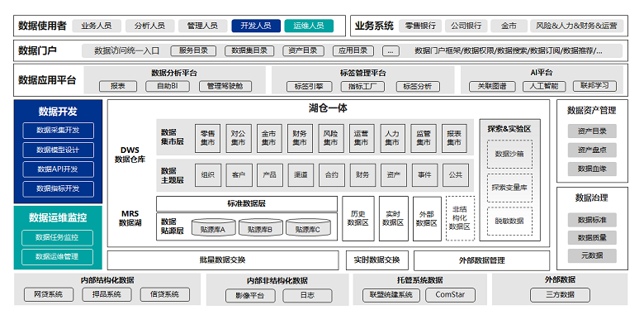
Task: Click the 风险集市 block
Action: click(x=330, y=138)
